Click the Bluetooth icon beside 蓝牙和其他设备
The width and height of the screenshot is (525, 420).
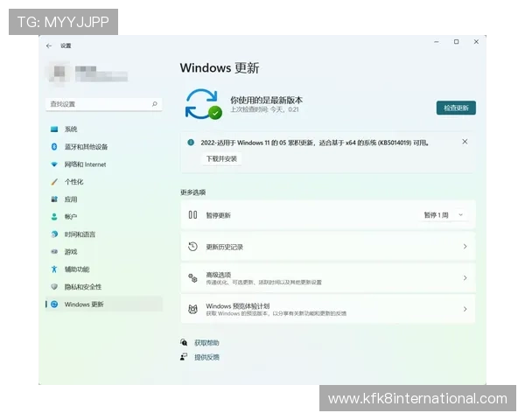[x=54, y=147]
